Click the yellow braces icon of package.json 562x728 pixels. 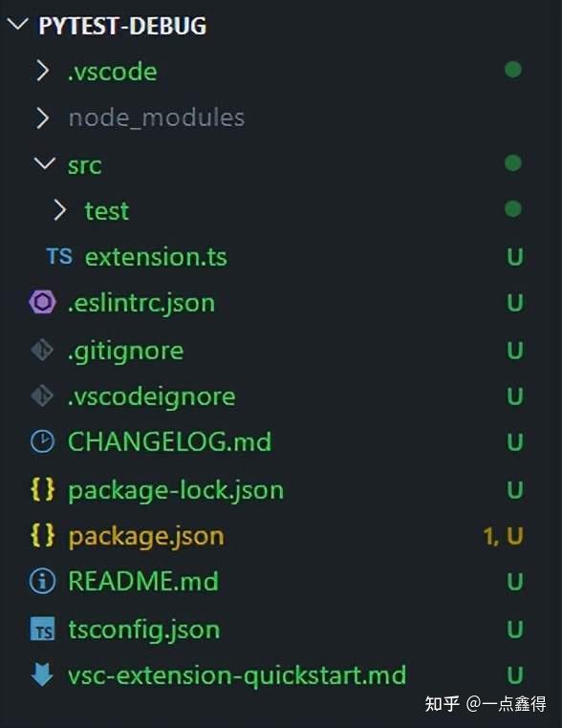(x=42, y=535)
